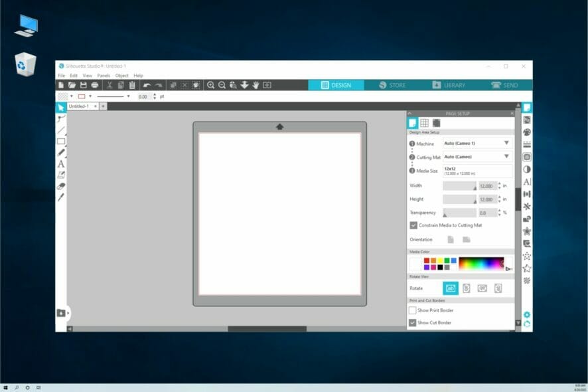Select the highlighted first Rotate view option
The image size is (588, 392).
click(451, 288)
